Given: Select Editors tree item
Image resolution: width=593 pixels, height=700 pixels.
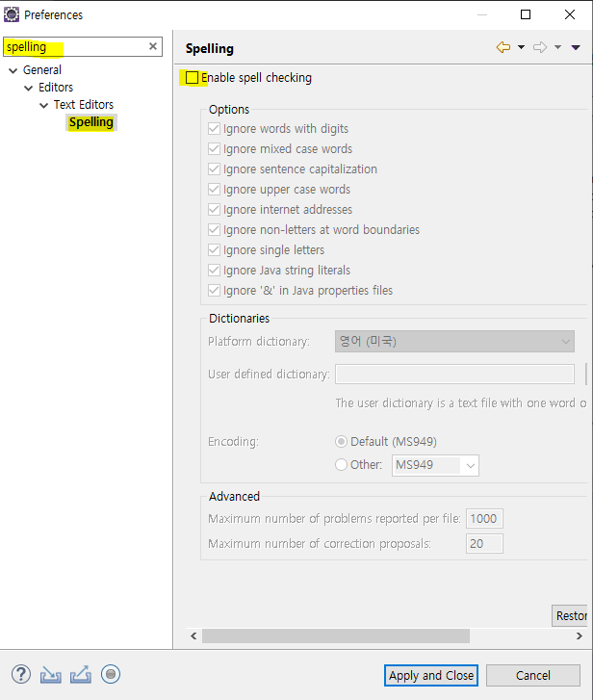Looking at the screenshot, I should tap(56, 87).
